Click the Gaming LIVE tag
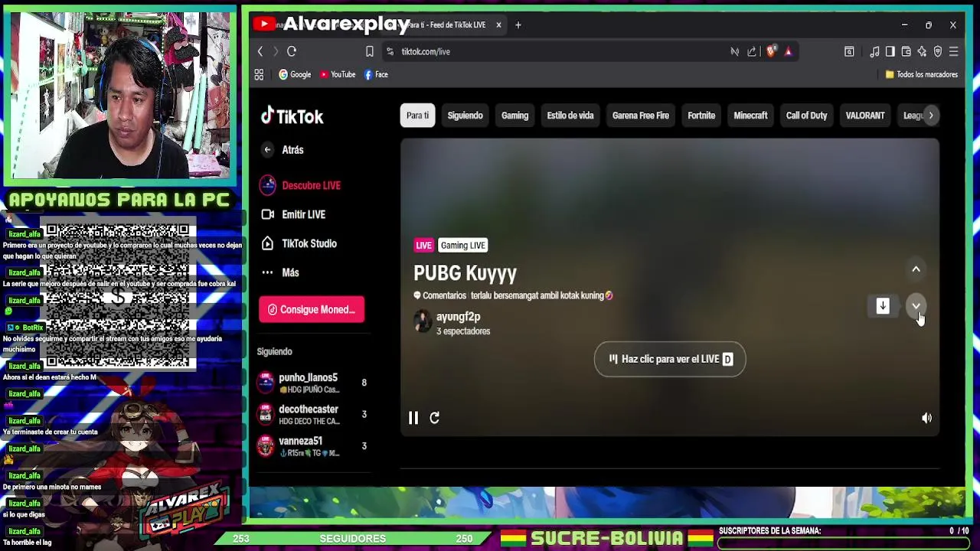This screenshot has height=551, width=980. 462,245
